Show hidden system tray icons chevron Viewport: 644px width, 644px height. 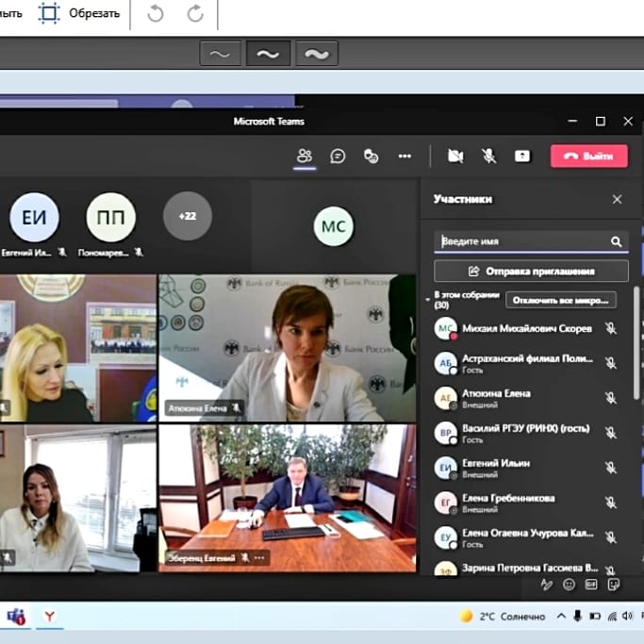561,616
